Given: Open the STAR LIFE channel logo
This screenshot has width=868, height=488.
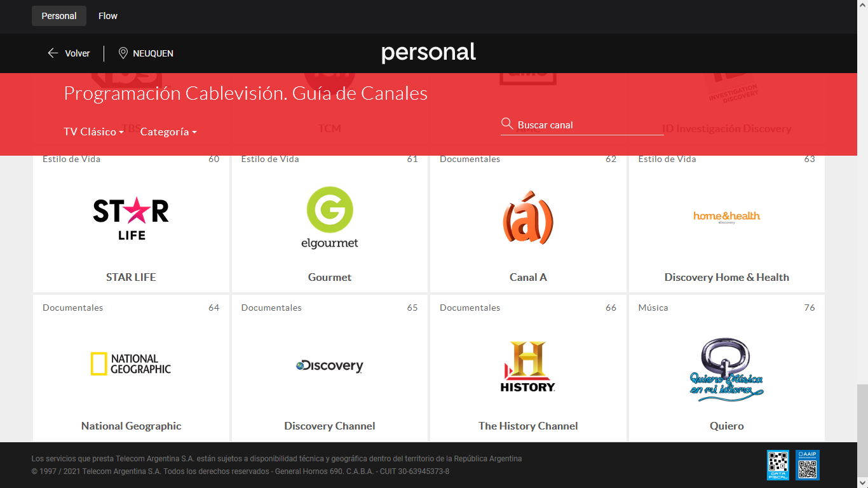Looking at the screenshot, I should [131, 219].
